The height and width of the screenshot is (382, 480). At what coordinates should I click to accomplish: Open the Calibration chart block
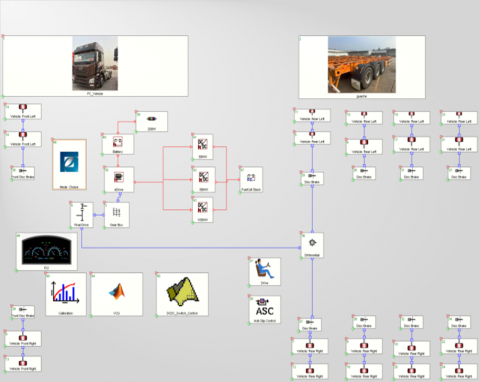click(x=66, y=294)
